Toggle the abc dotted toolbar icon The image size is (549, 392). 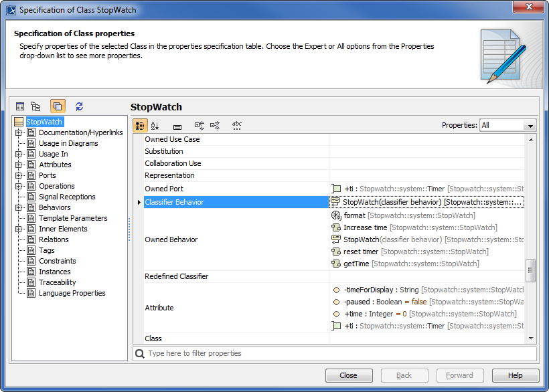(x=237, y=126)
